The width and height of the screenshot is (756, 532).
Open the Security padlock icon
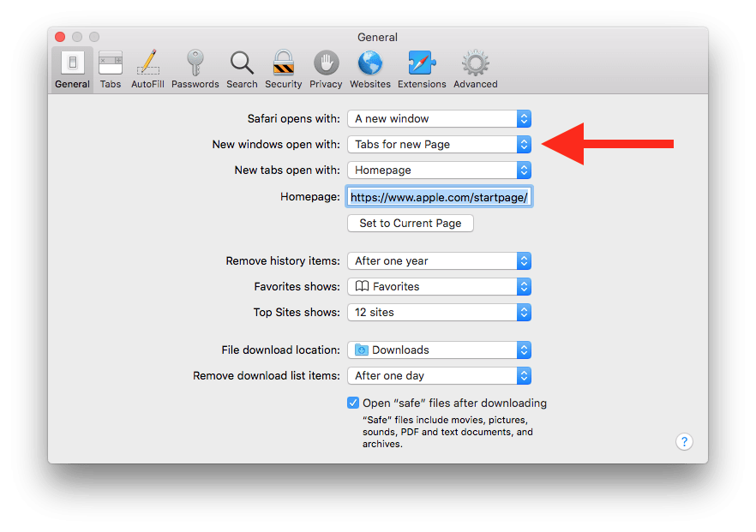[x=284, y=69]
